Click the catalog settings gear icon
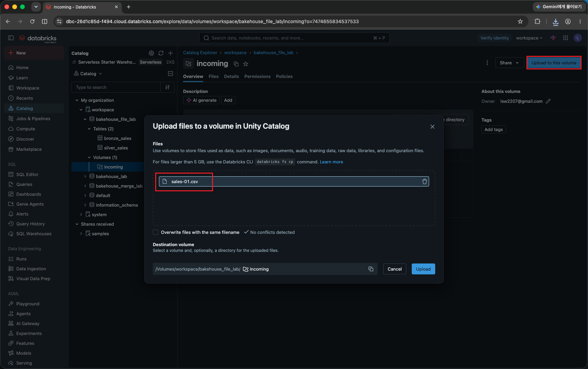The image size is (588, 369). click(151, 53)
